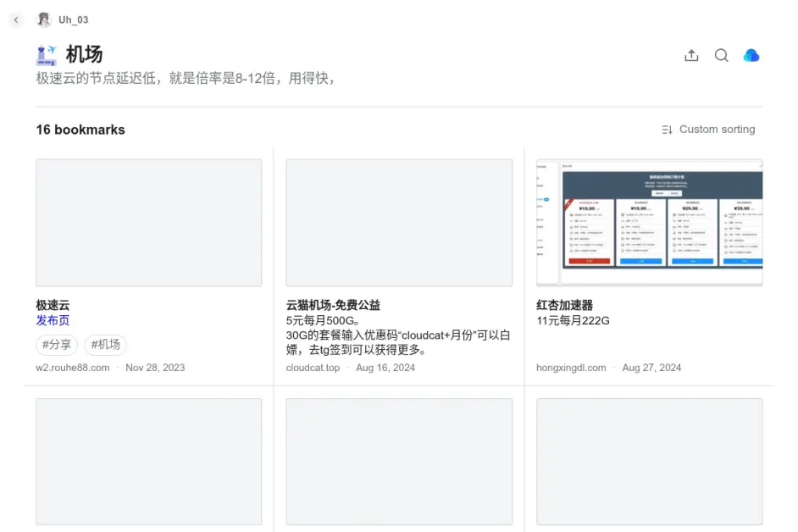Click the 云猫机场 blank thumbnail
The height and width of the screenshot is (532, 798).
399,223
